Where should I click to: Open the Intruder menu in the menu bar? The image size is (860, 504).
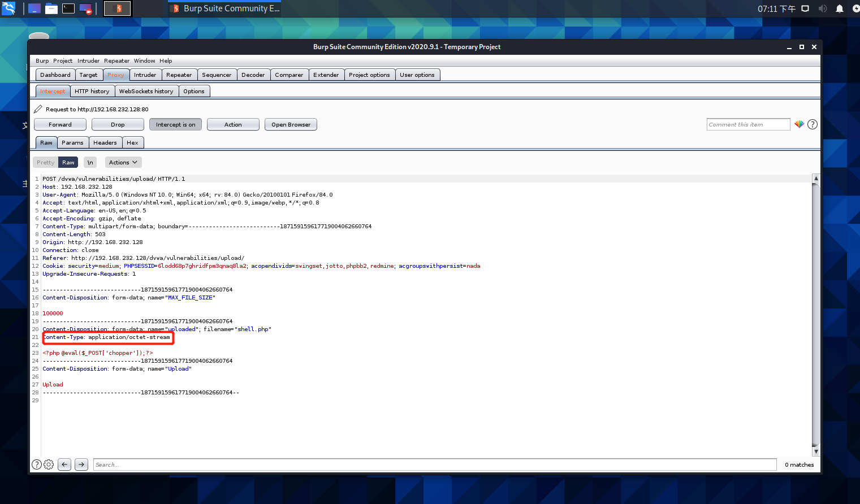(88, 60)
